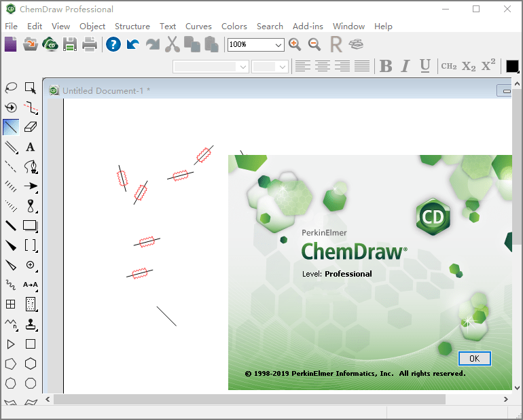Select the Cyclopropane ring tool

11,344
